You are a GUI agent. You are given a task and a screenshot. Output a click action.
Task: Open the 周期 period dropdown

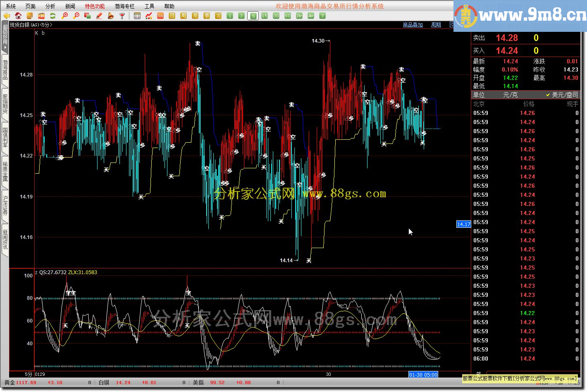[436, 25]
